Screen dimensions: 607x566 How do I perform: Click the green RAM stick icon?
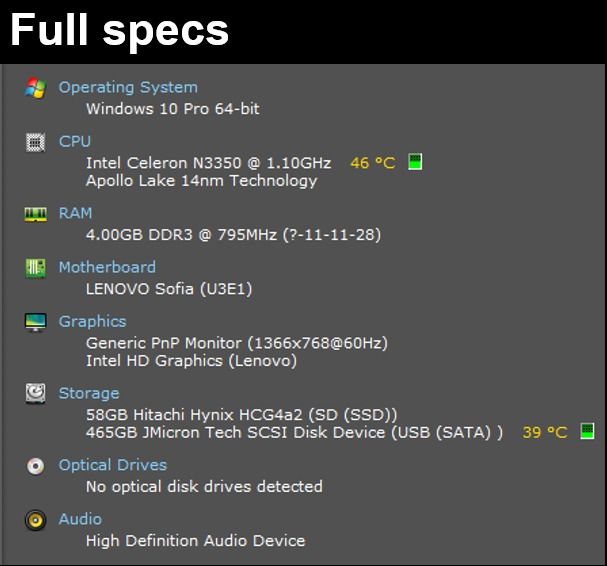tap(36, 214)
